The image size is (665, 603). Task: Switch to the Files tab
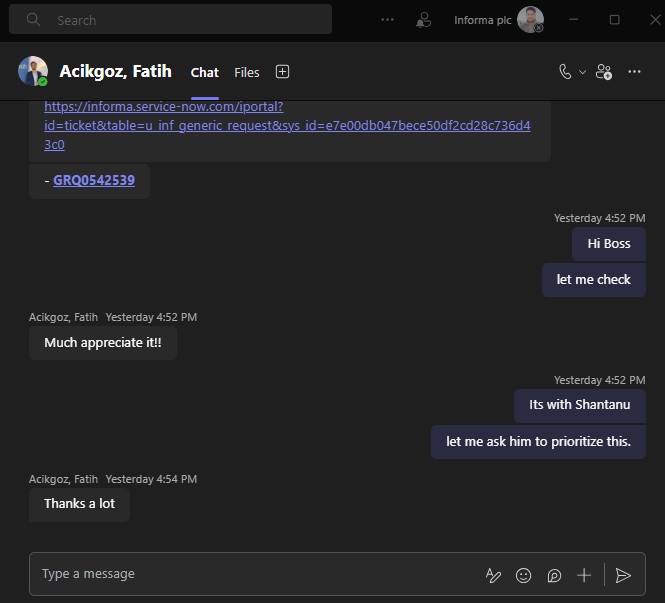pos(246,73)
